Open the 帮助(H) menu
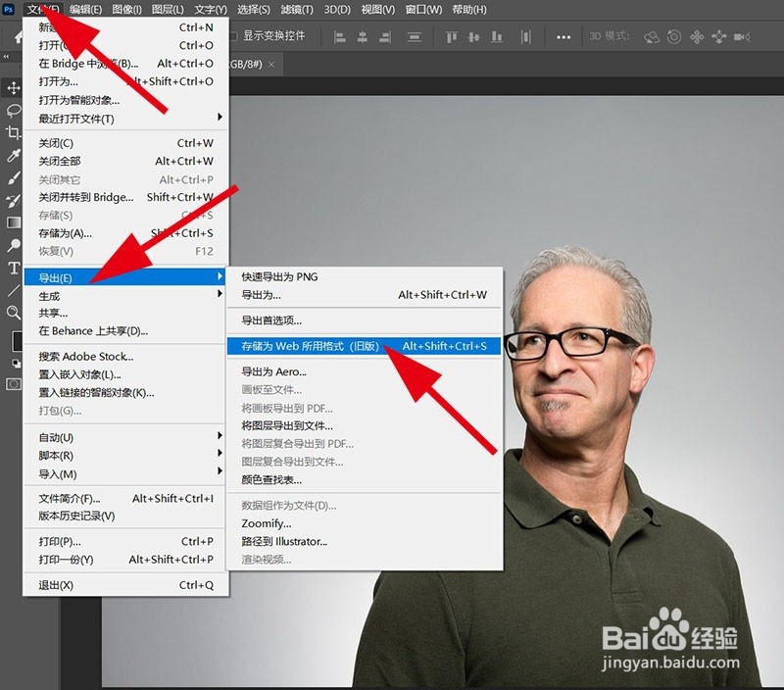This screenshot has width=784, height=690. [469, 9]
